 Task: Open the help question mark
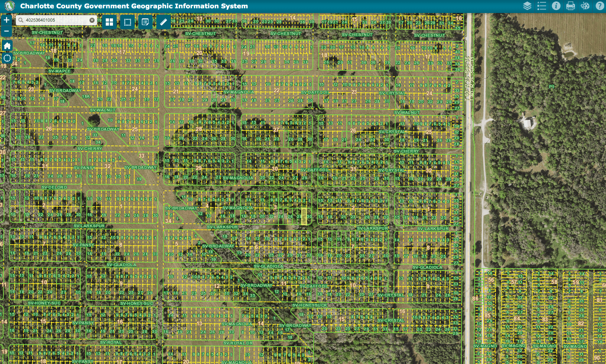pos(600,6)
